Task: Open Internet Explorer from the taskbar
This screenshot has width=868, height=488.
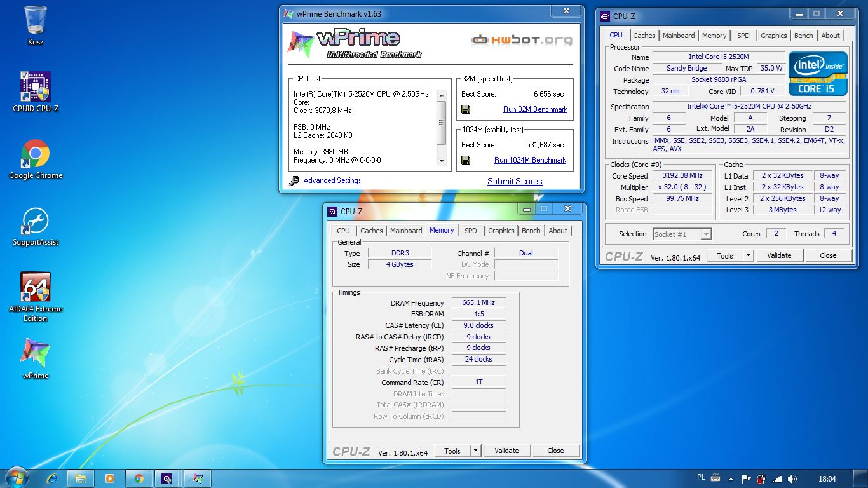Action: pos(51,478)
